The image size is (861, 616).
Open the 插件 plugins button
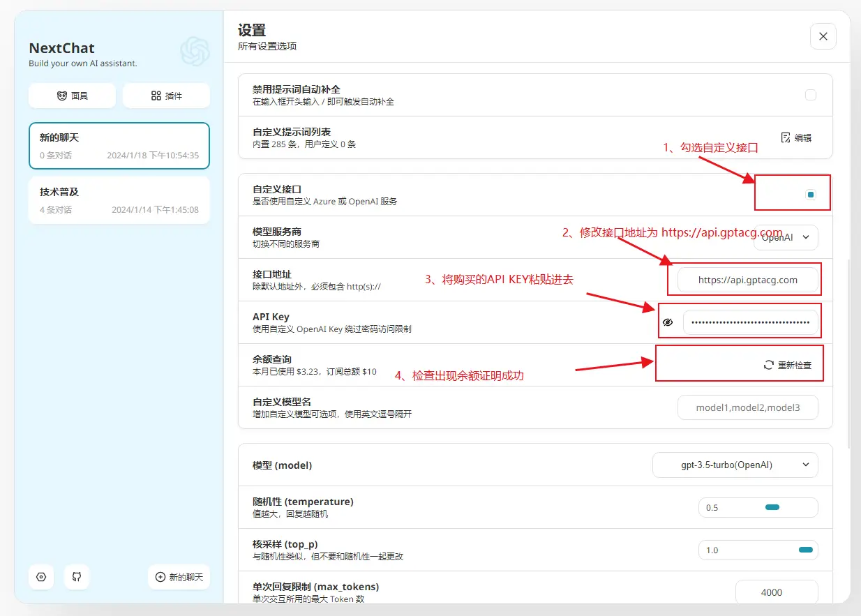click(166, 96)
